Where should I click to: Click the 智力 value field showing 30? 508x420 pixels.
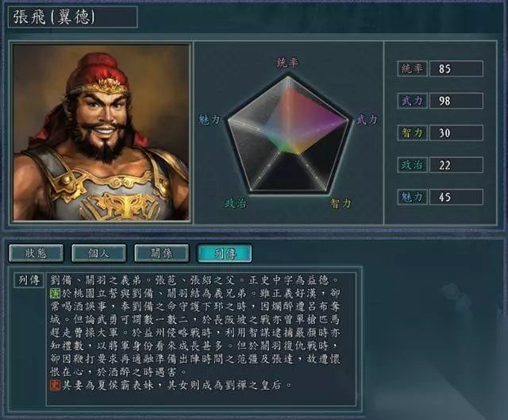tap(456, 133)
